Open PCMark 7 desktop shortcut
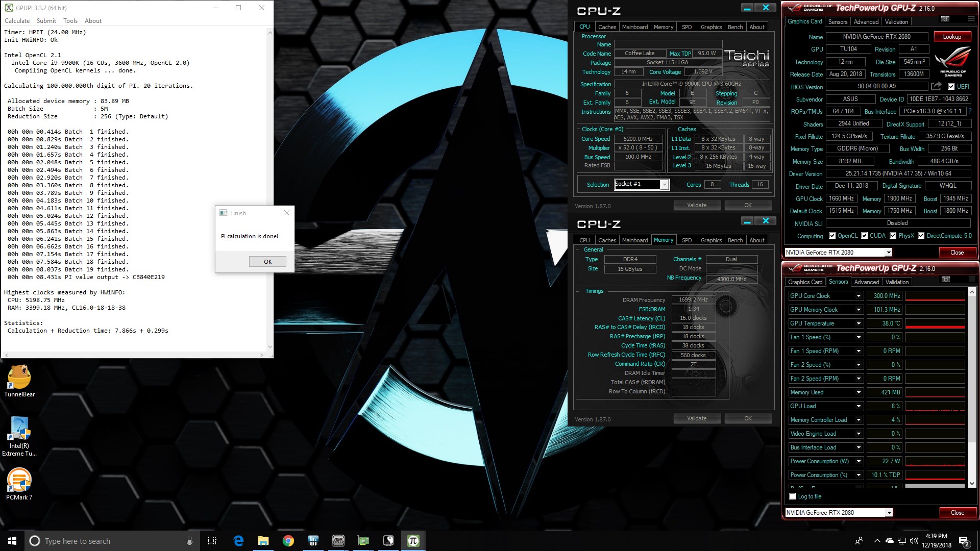This screenshot has width=980, height=551. 19,484
